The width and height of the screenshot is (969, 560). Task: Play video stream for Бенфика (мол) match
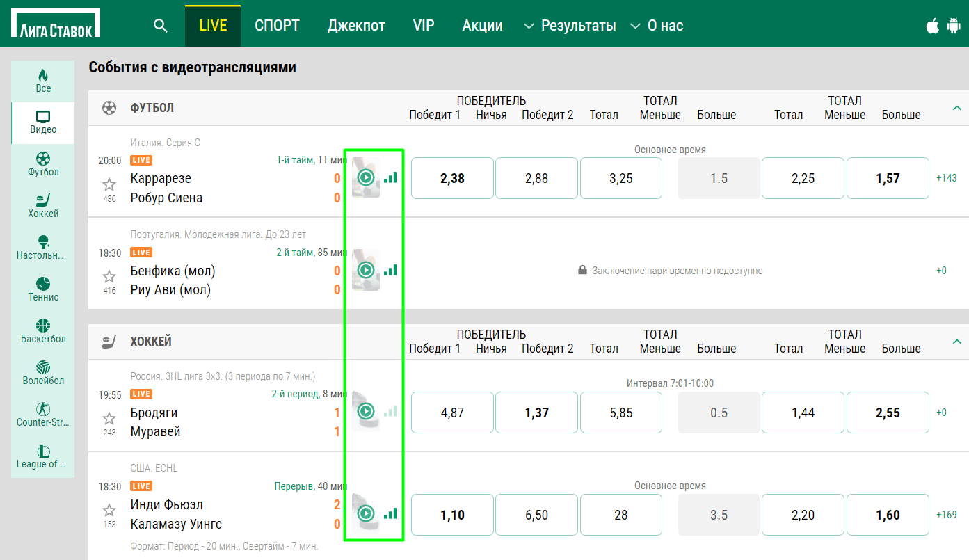(x=366, y=269)
